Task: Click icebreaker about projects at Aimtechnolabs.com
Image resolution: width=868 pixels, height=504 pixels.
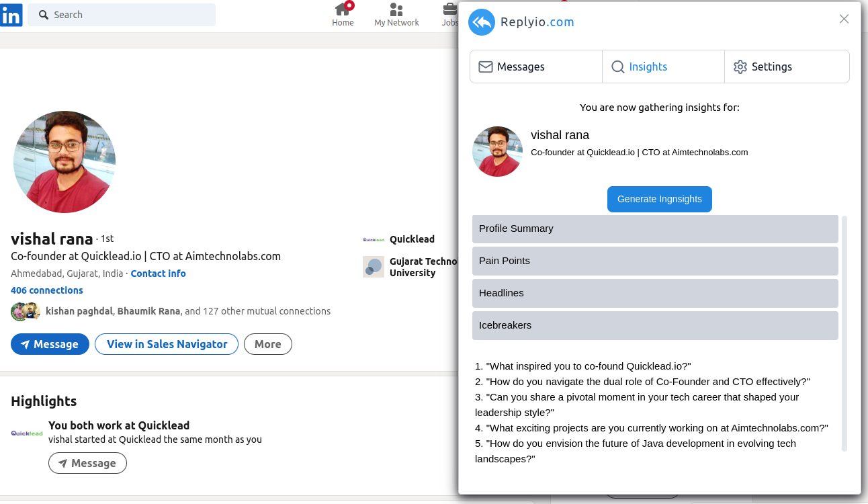Action: [x=652, y=428]
